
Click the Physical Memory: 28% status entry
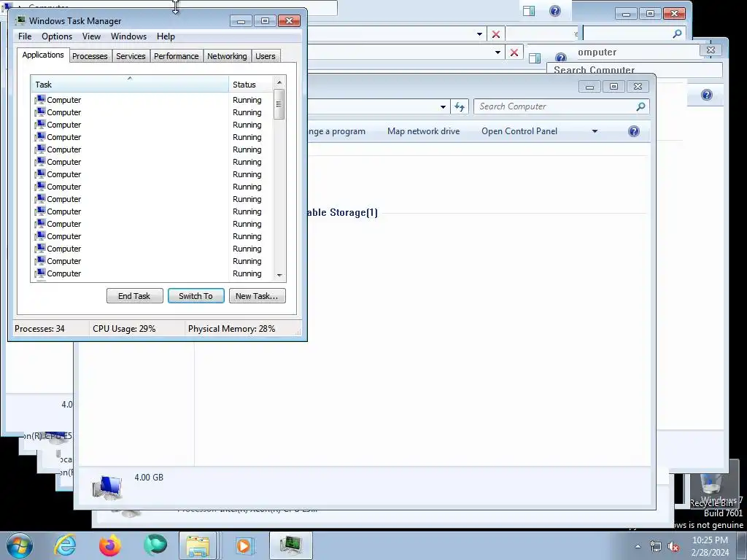[231, 329]
